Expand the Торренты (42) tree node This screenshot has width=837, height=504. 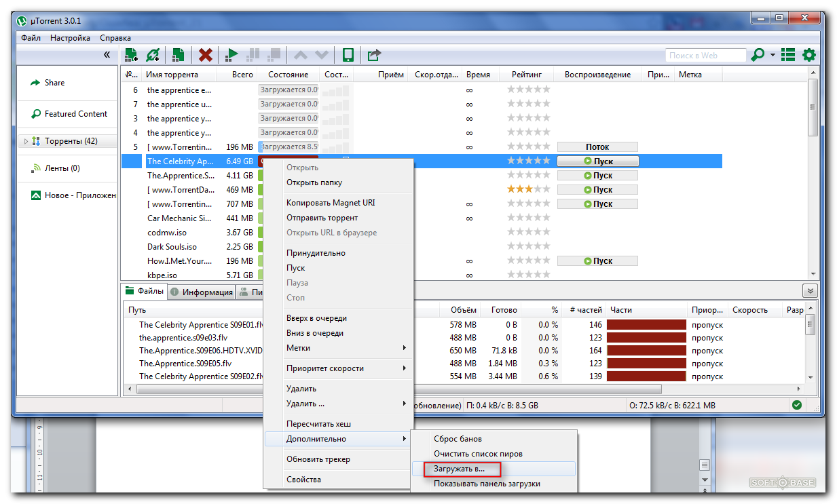[x=26, y=142]
